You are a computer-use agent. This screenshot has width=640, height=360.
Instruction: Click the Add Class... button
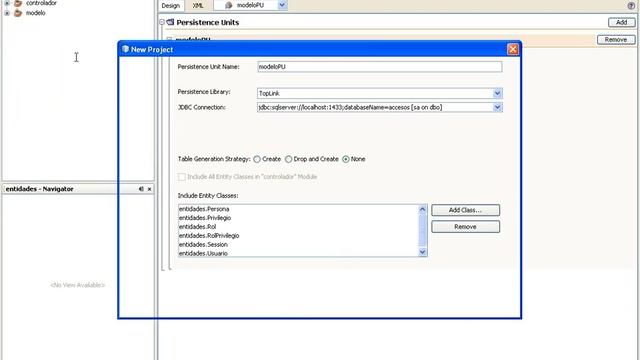coord(465,210)
